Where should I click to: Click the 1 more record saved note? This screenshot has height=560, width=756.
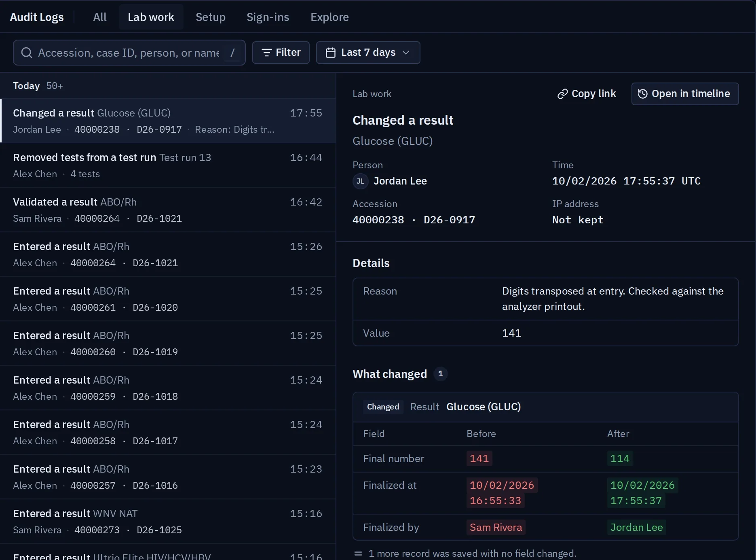(x=472, y=554)
